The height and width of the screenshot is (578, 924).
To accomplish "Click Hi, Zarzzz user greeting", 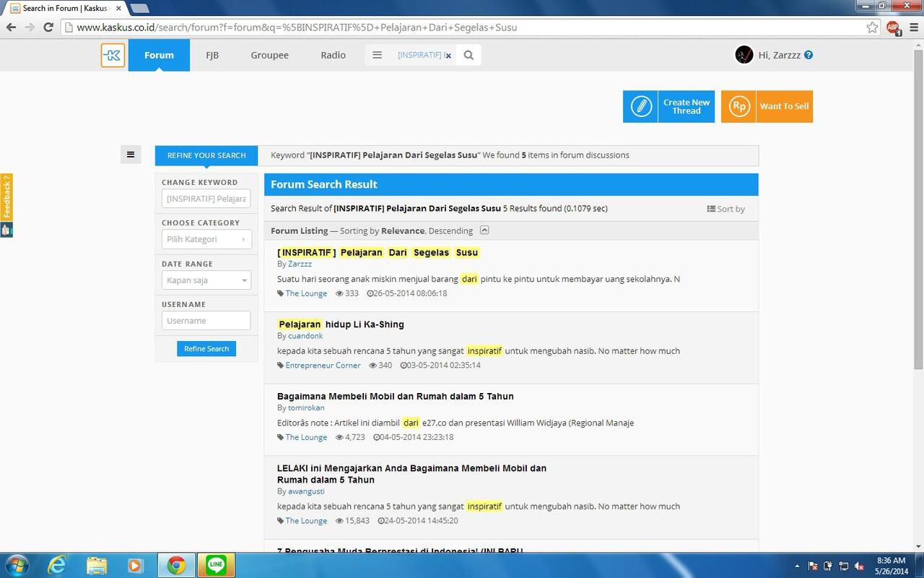I will pyautogui.click(x=779, y=55).
